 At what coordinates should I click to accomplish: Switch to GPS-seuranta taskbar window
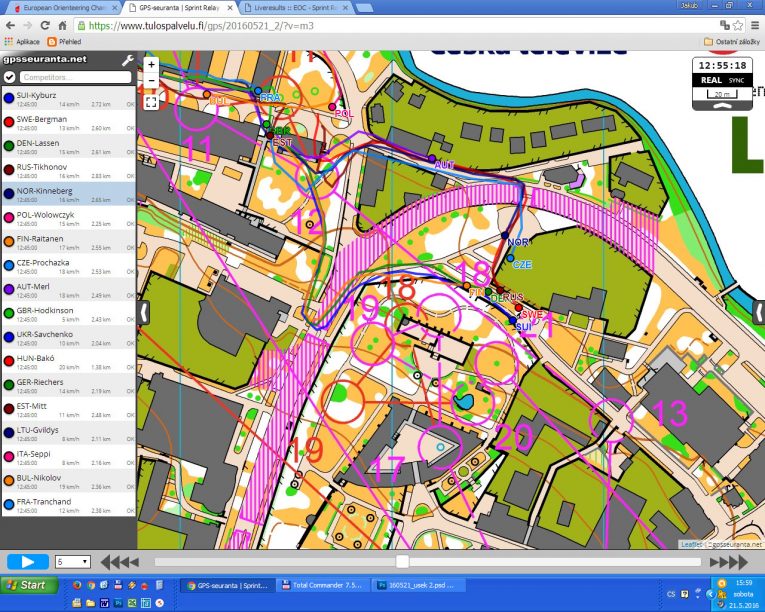coord(226,585)
